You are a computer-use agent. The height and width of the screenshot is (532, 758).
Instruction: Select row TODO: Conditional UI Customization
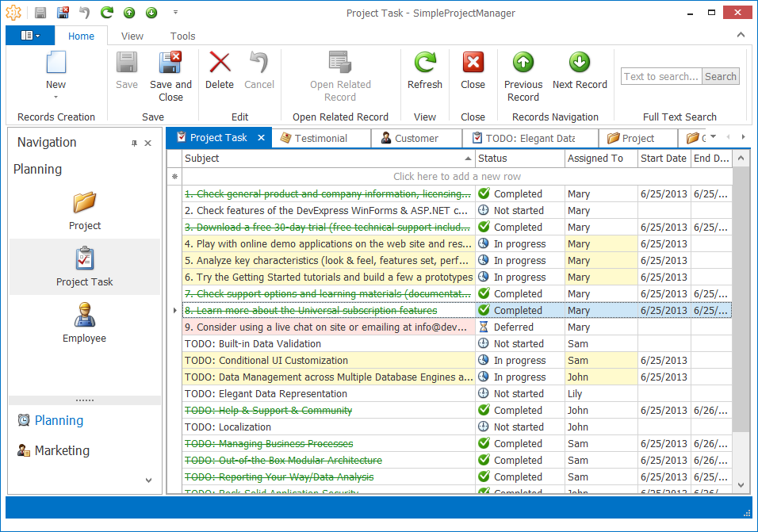point(457,360)
